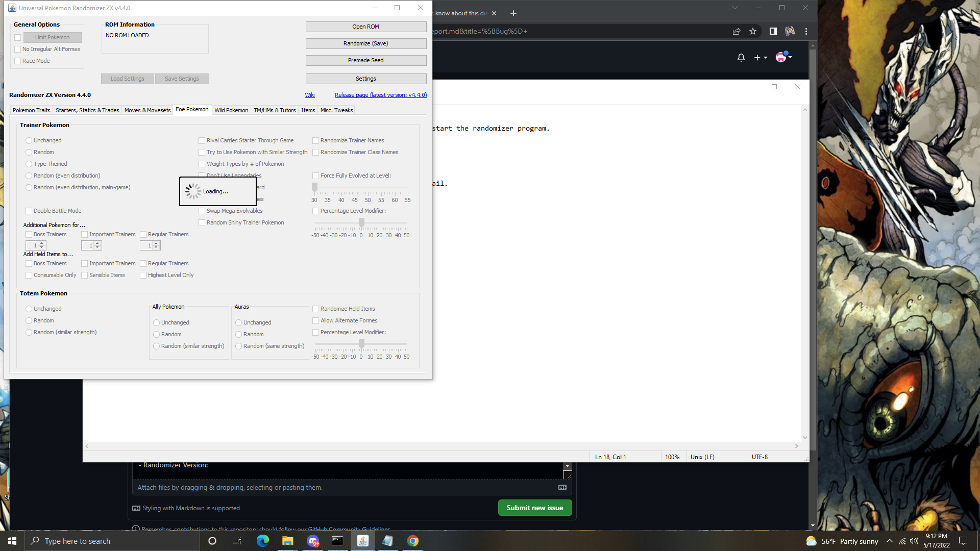Select Type Themed trainer option
Viewport: 980px width, 551px height.
29,164
